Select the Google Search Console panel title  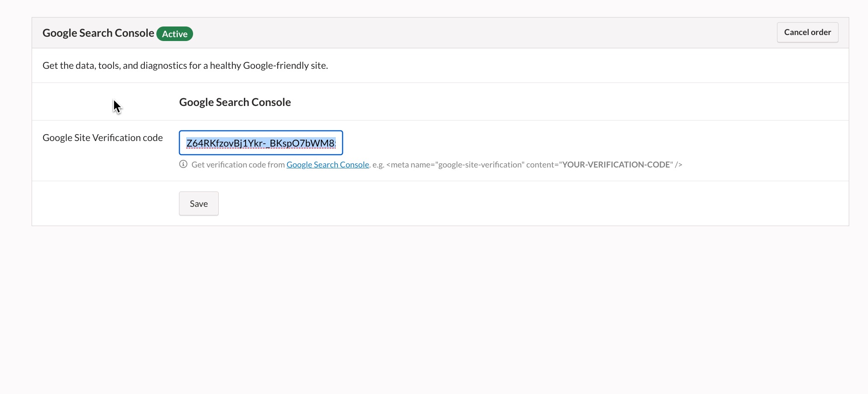tap(98, 33)
